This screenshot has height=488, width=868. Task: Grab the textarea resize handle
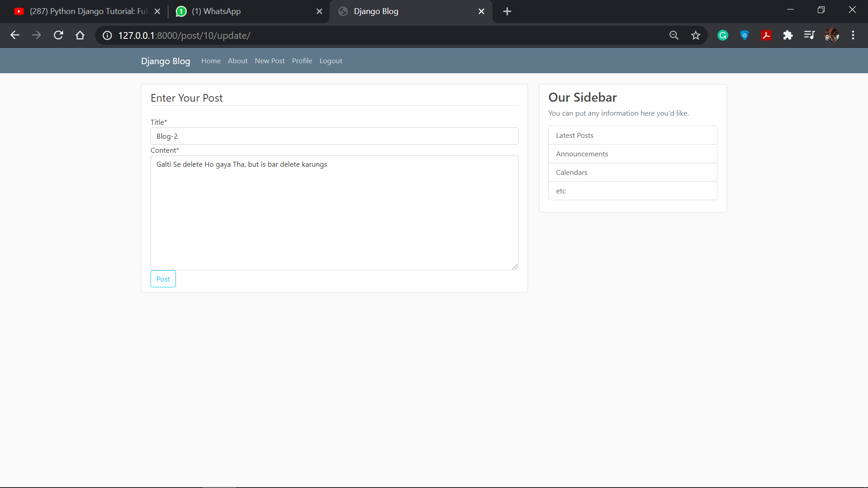pos(515,267)
